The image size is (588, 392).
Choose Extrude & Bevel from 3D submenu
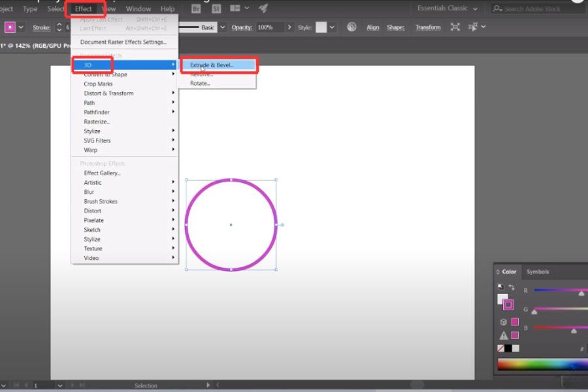click(x=212, y=65)
